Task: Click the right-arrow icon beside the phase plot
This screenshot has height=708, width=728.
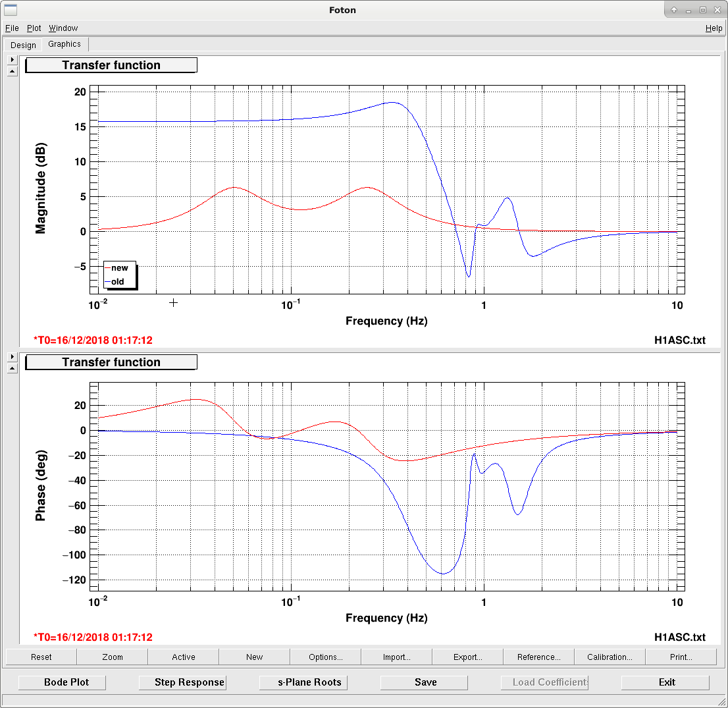Action: 13,357
